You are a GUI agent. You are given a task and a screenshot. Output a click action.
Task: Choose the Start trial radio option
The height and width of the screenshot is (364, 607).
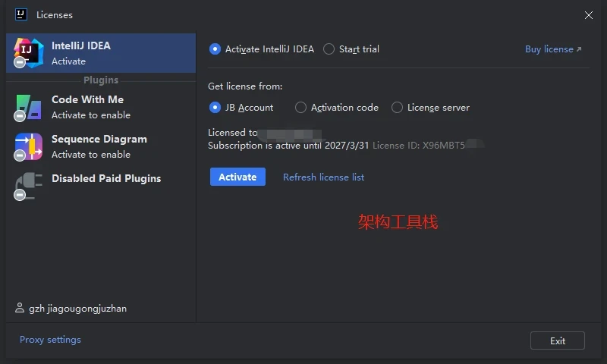pos(329,49)
